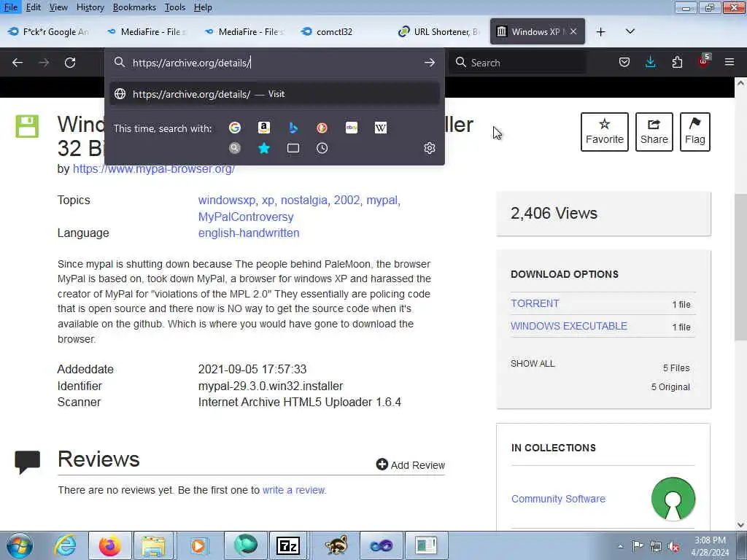Click Add Review
This screenshot has width=747, height=560.
(x=410, y=464)
